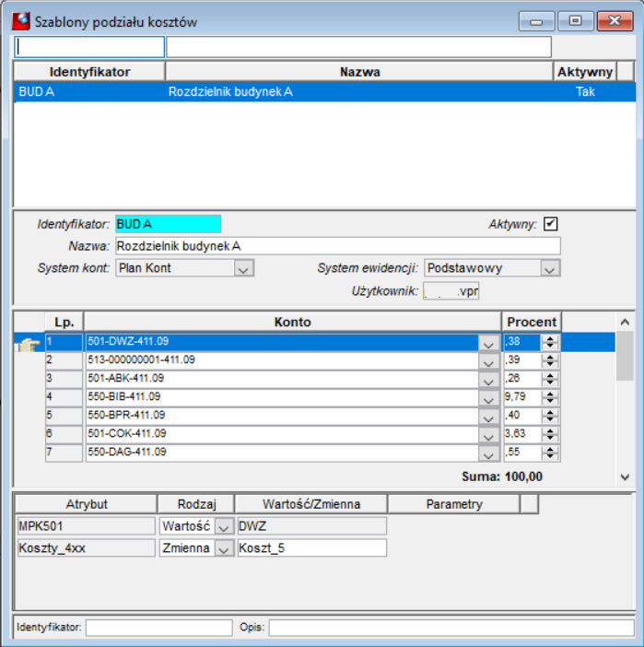Click the MPK501 attribute cell
The image size is (644, 647).
87,526
